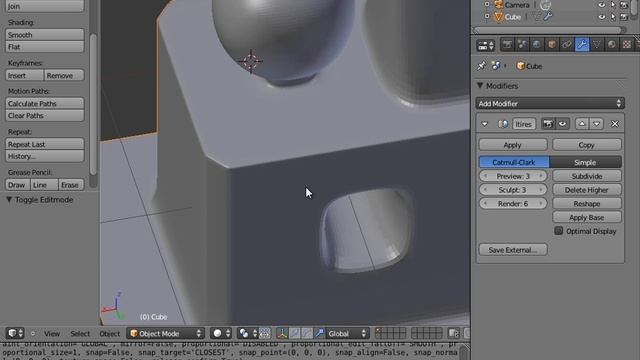This screenshot has height=360, width=640.
Task: Open the World properties tab
Action: pyautogui.click(x=537, y=44)
